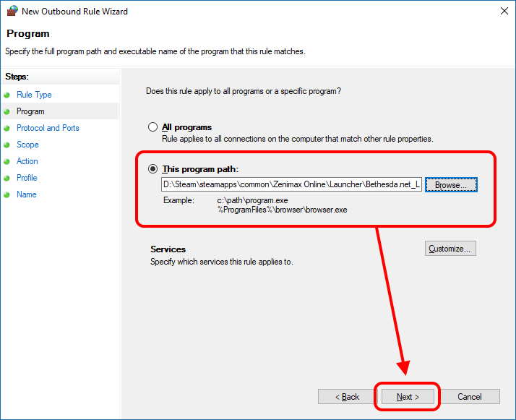The width and height of the screenshot is (516, 420).
Task: Cancel the outbound rule wizard
Action: [470, 397]
